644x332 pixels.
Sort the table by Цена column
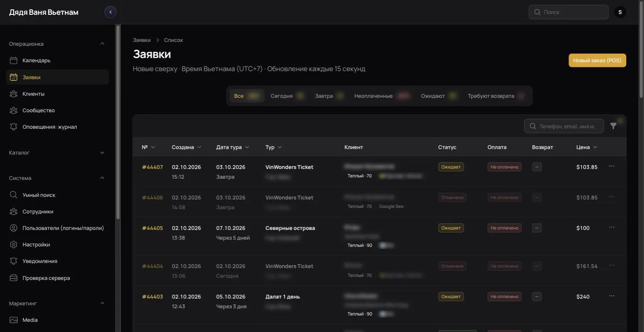[x=587, y=147]
